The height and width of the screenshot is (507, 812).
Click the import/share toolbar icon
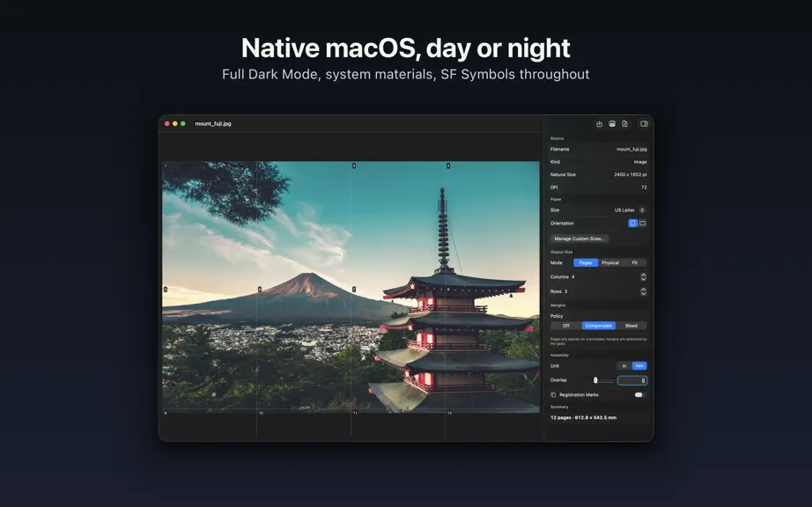(x=599, y=123)
